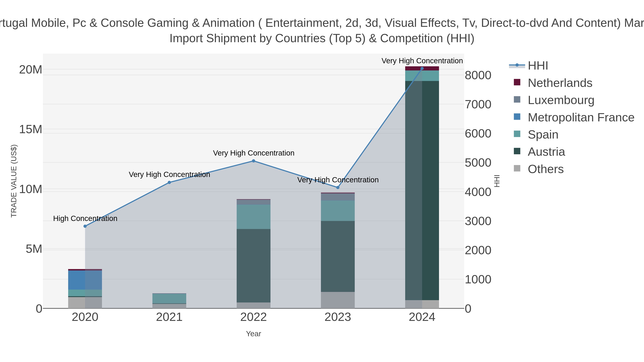Click the Austria segment of the 2024 bar
This screenshot has height=362, width=644.
tap(422, 190)
